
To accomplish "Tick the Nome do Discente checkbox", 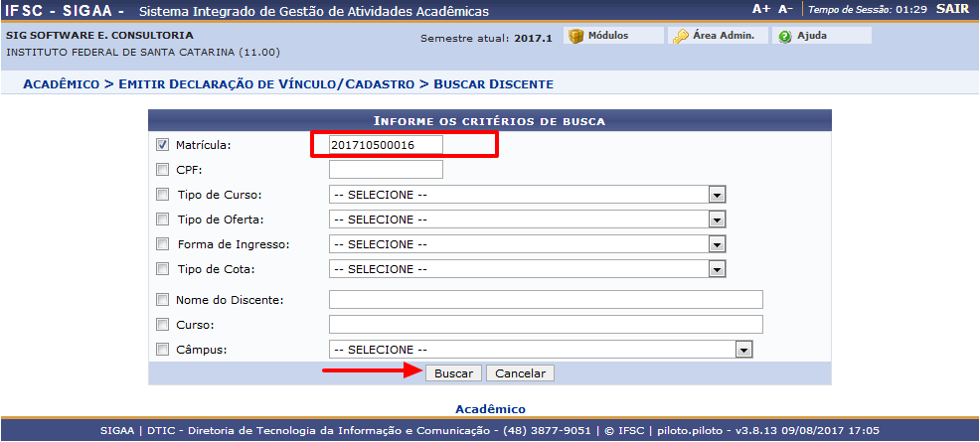I will (163, 300).
